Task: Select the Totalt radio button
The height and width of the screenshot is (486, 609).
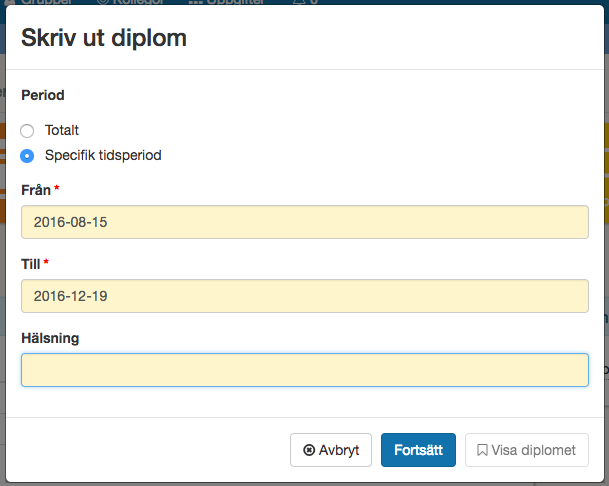Action: point(27,131)
